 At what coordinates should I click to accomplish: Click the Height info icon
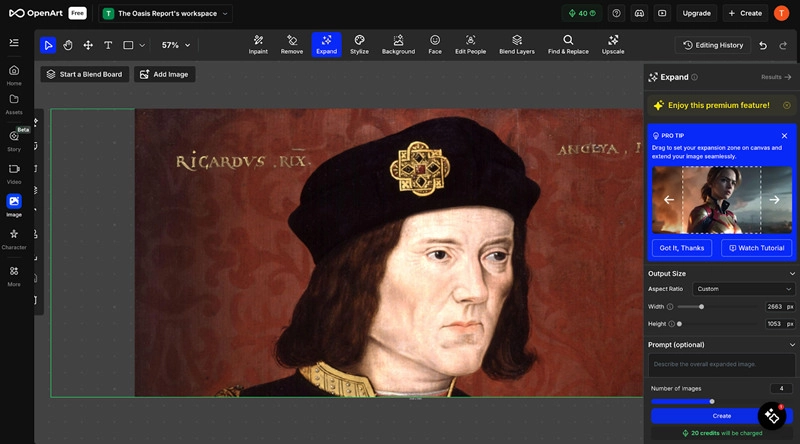click(x=671, y=324)
